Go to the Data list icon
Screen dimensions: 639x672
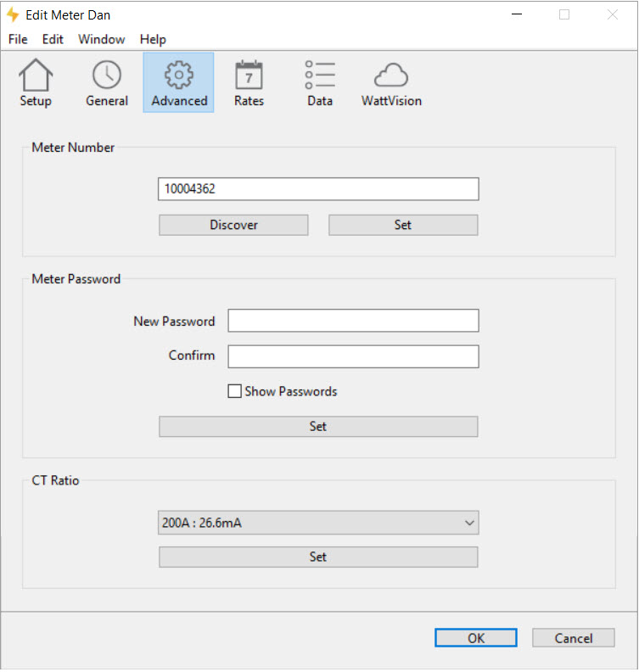[320, 82]
